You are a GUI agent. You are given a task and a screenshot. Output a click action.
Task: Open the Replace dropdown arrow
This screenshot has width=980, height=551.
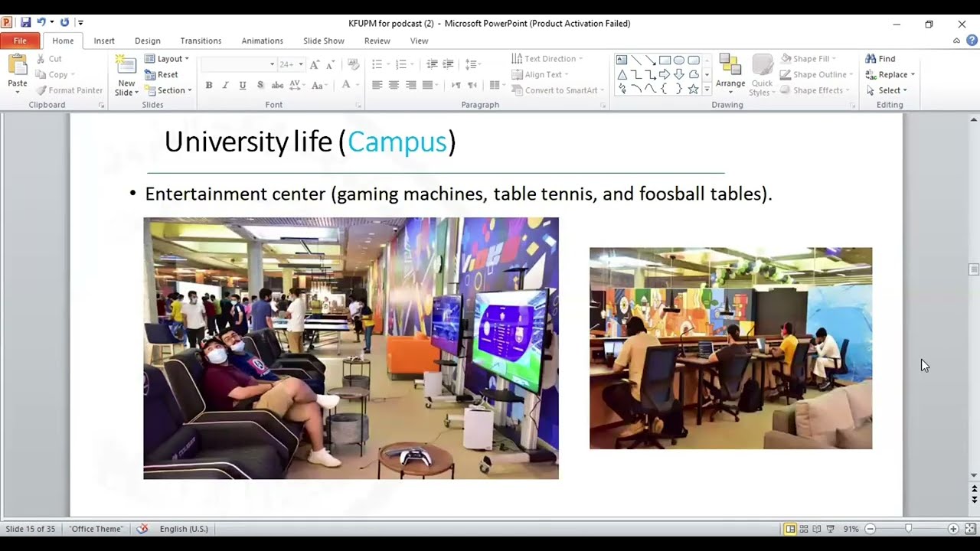pos(913,74)
